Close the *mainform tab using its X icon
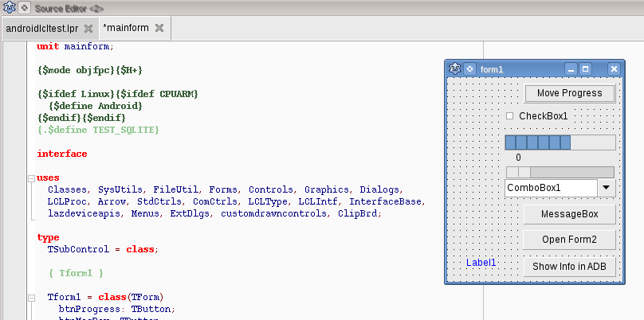The width and height of the screenshot is (644, 320). 159,28
